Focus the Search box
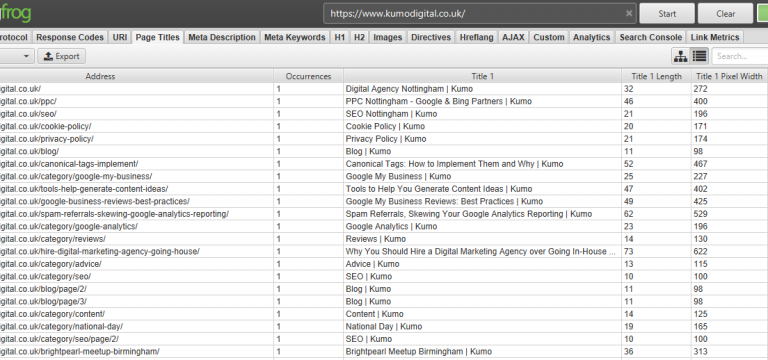 (740, 56)
